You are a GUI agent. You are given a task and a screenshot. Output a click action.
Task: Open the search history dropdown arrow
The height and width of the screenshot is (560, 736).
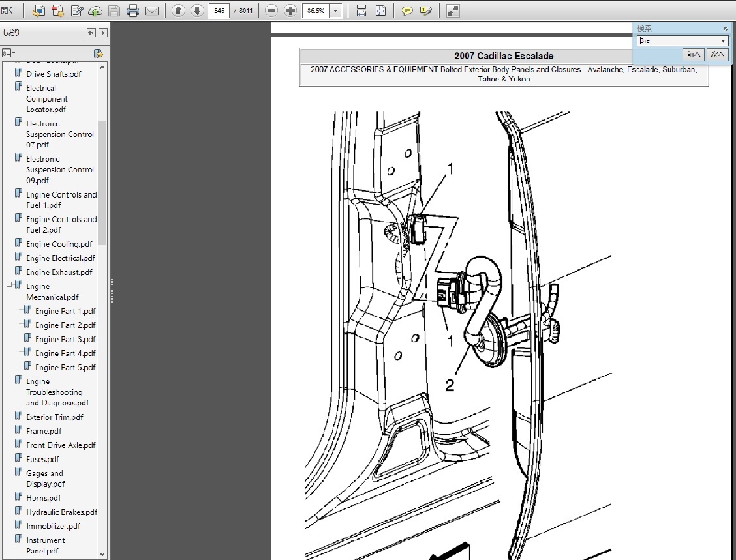723,41
